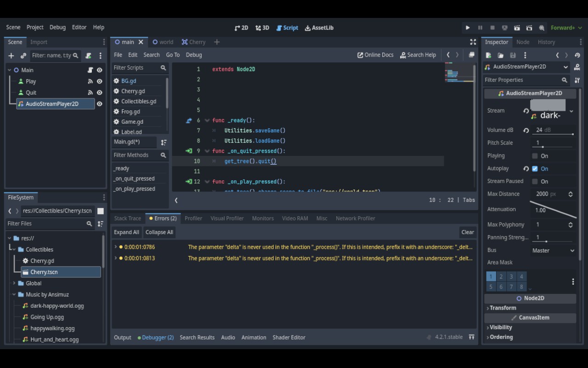This screenshot has height=368, width=588.
Task: Open the Debug menu in top bar
Action: (57, 27)
